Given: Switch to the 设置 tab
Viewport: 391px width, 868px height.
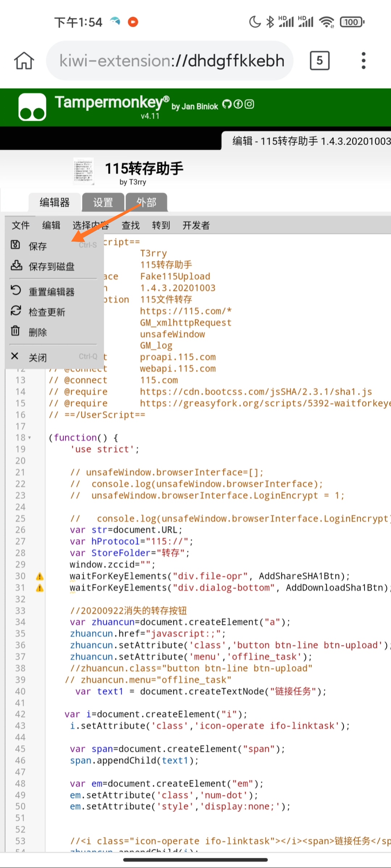Looking at the screenshot, I should click(103, 202).
